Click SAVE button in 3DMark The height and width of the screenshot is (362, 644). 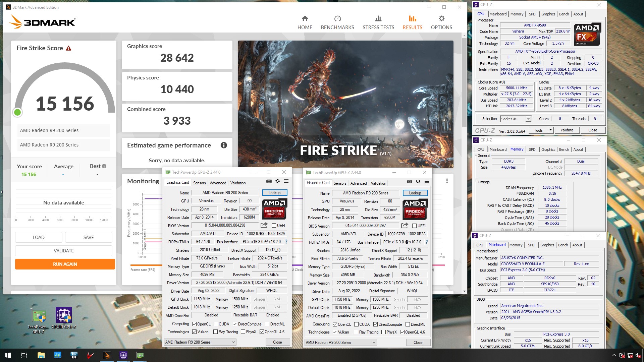pos(89,237)
